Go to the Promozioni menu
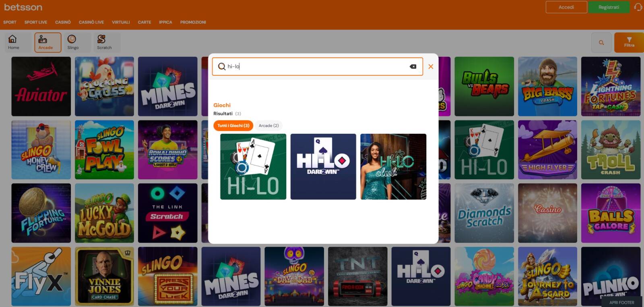This screenshot has width=644, height=307. 193,22
